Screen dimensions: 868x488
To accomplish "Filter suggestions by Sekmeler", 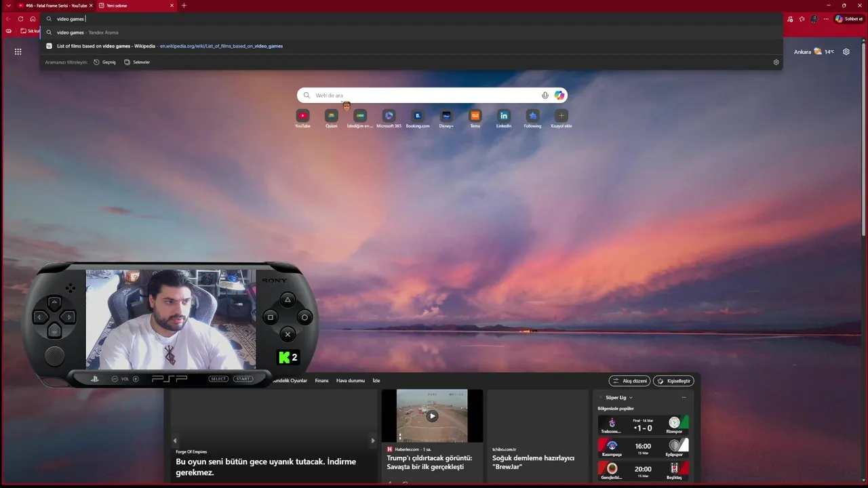I will tap(137, 62).
